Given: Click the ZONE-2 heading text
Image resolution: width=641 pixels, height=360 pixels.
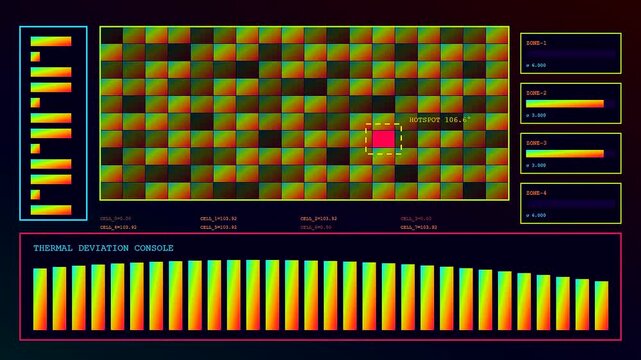Looking at the screenshot, I should point(536,93).
